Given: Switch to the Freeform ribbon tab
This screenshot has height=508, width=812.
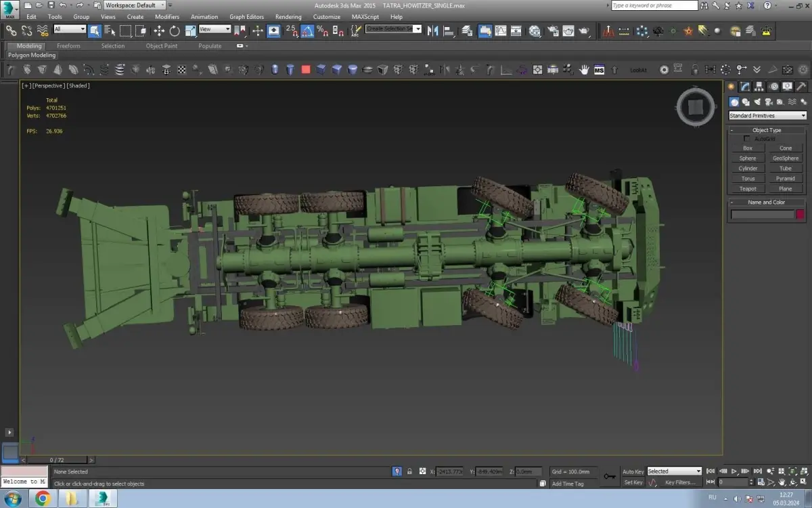Looking at the screenshot, I should pos(68,46).
